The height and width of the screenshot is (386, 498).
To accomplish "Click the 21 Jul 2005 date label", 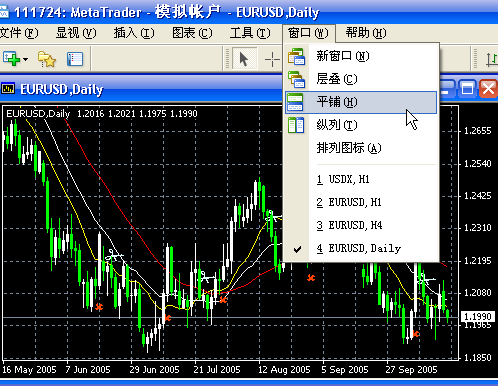I will (x=217, y=370).
